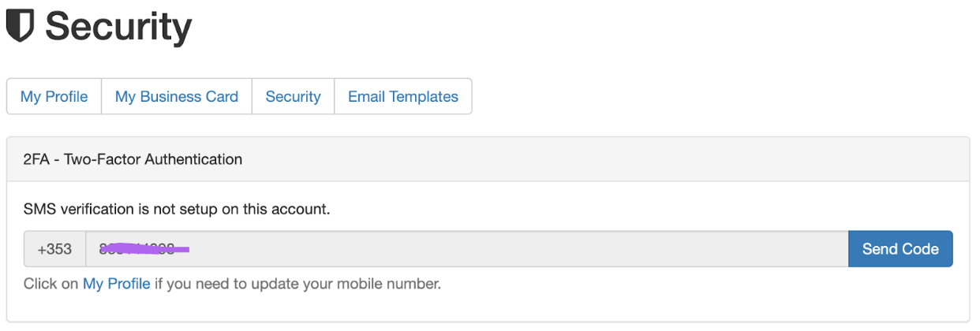980x331 pixels.
Task: Click the words 'Two-Factor Authentication' in the header
Action: pyautogui.click(x=153, y=159)
